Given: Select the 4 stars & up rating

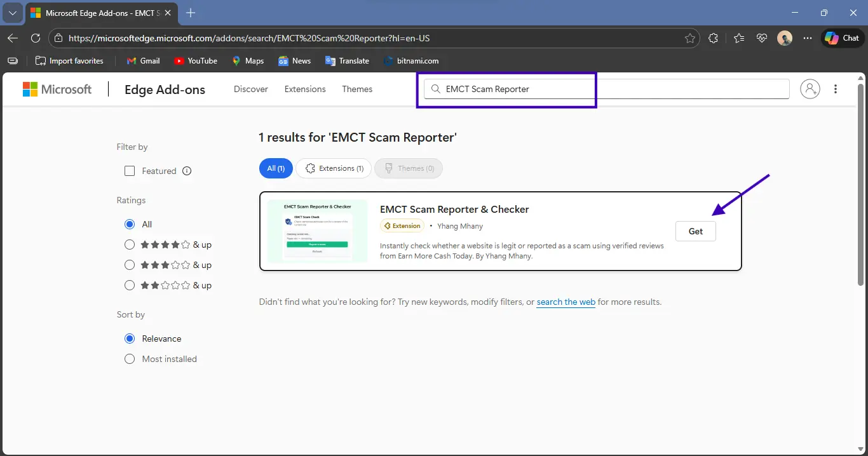Looking at the screenshot, I should pos(130,245).
